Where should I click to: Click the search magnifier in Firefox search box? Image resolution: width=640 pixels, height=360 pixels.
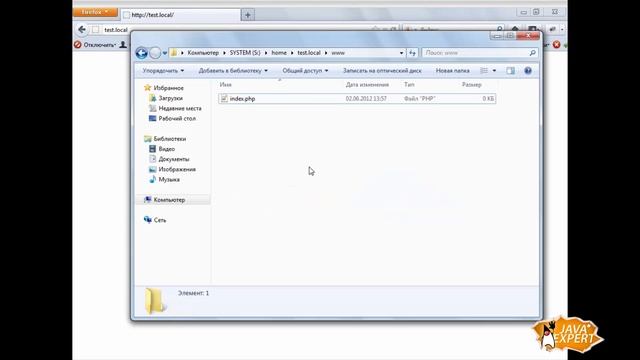coord(499,29)
